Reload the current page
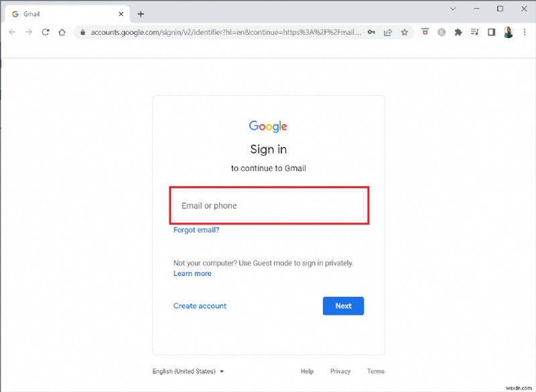Image resolution: width=536 pixels, height=392 pixels. click(45, 31)
